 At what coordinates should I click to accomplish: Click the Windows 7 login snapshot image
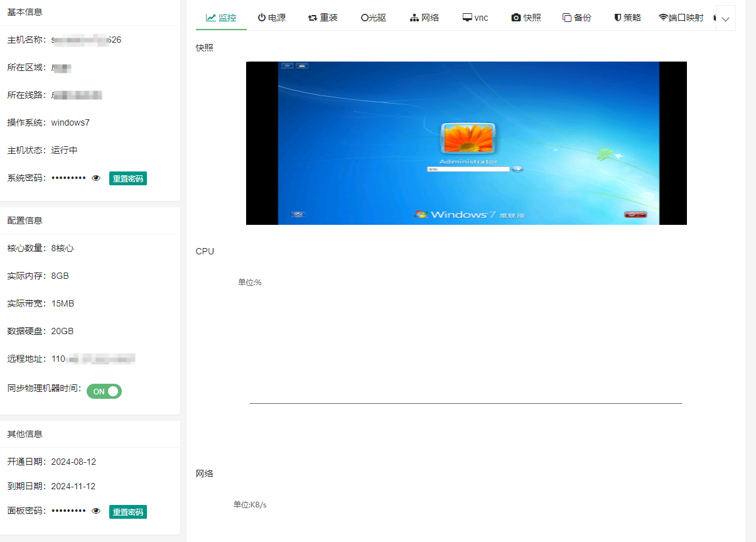467,143
